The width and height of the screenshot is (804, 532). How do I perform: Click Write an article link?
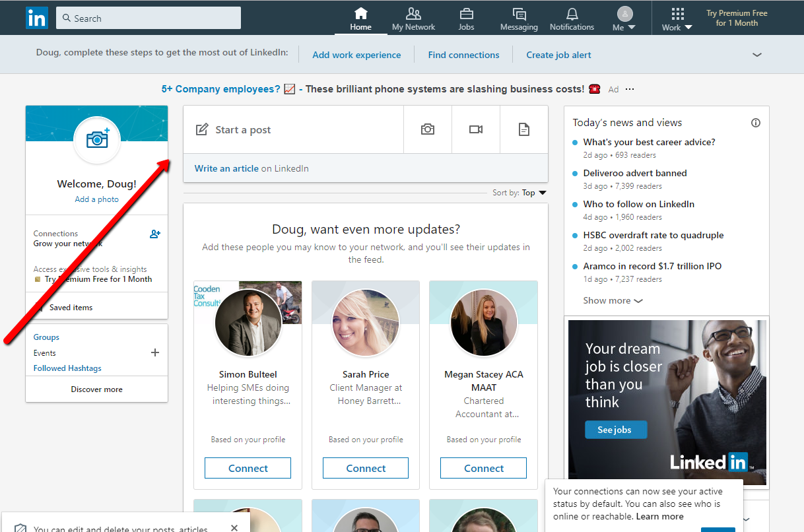pyautogui.click(x=226, y=168)
